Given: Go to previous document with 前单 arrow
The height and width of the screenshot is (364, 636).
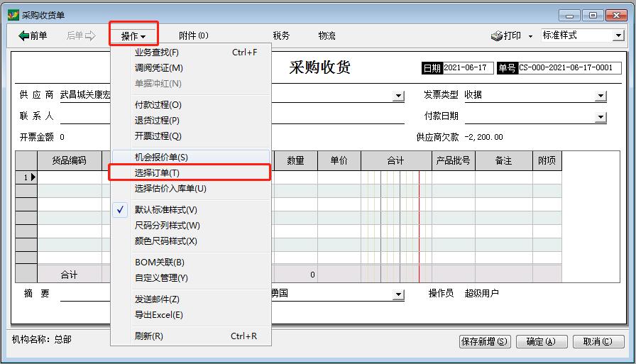Looking at the screenshot, I should tap(33, 35).
